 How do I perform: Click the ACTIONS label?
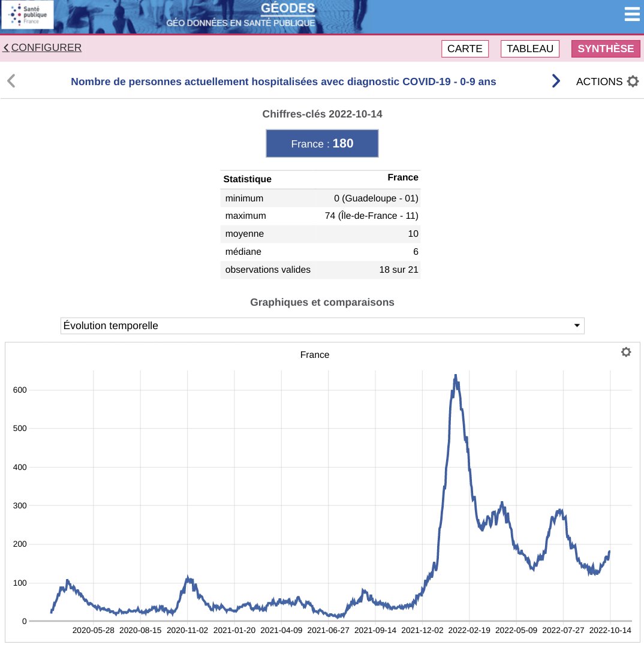click(x=599, y=82)
